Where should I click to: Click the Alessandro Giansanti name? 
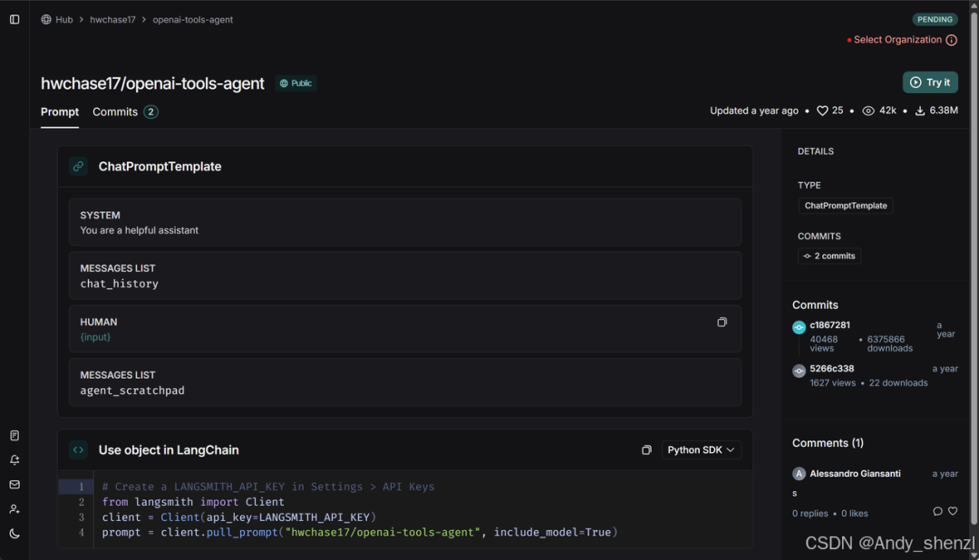click(855, 474)
